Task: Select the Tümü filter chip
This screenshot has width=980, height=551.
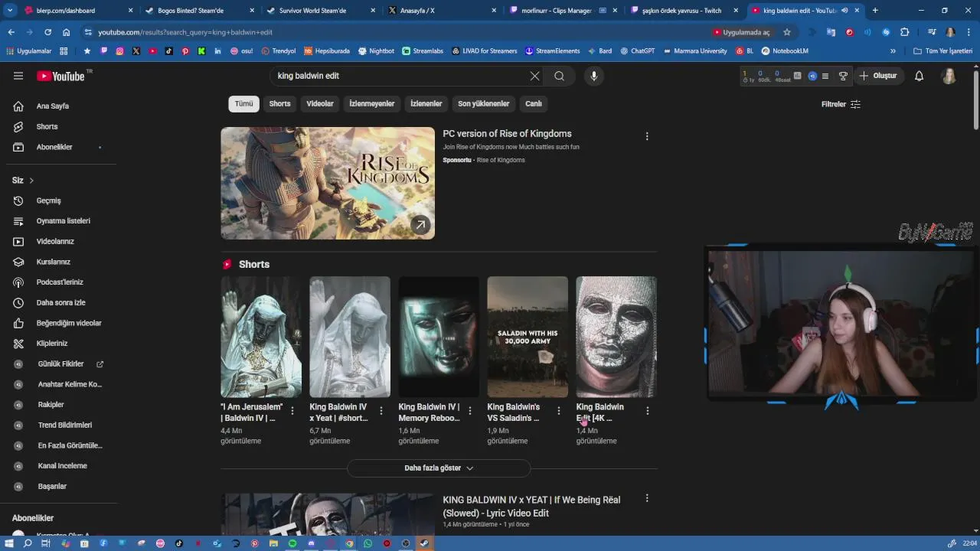Action: pos(243,103)
